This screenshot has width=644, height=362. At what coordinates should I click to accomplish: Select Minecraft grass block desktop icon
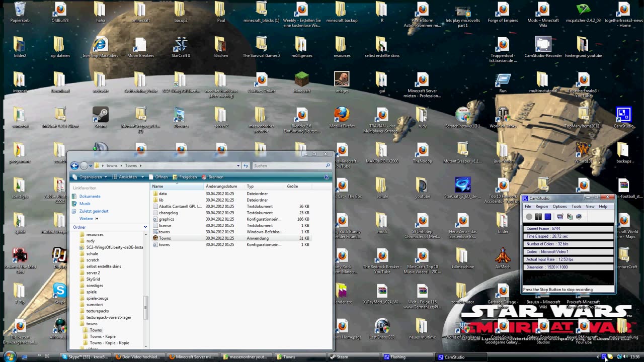302,83
